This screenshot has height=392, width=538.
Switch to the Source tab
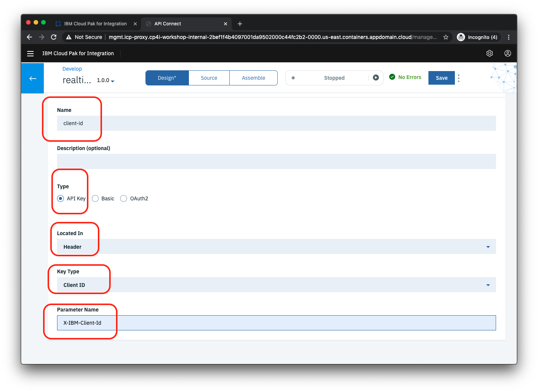(209, 78)
